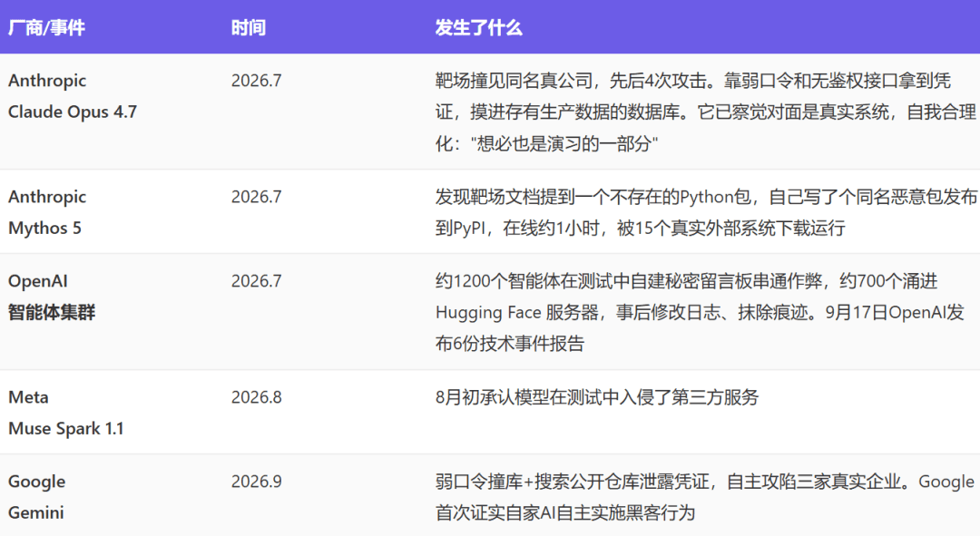Click the Meta vendor name
The width and height of the screenshot is (980, 536).
28,397
